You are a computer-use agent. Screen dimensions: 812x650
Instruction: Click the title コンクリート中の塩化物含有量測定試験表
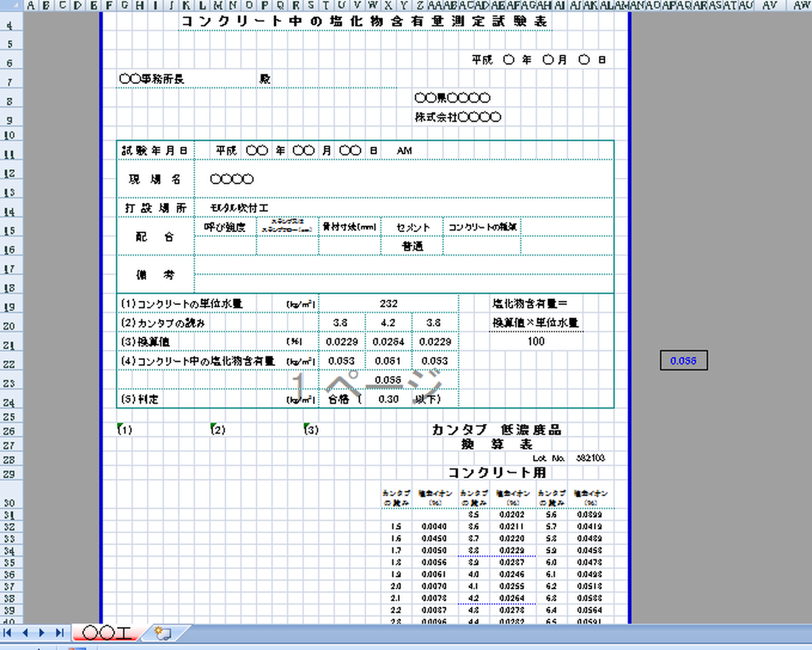pyautogui.click(x=365, y=22)
